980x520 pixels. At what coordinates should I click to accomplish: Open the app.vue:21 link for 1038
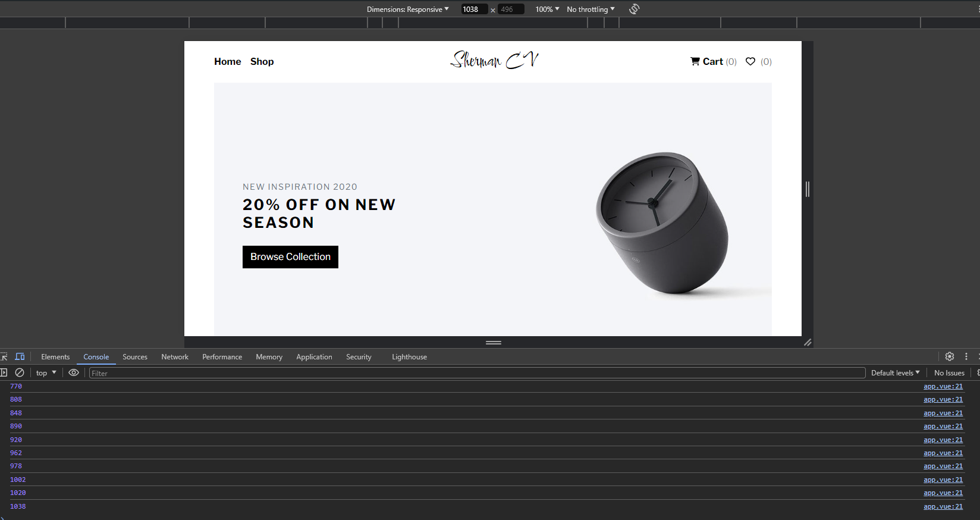(943, 506)
